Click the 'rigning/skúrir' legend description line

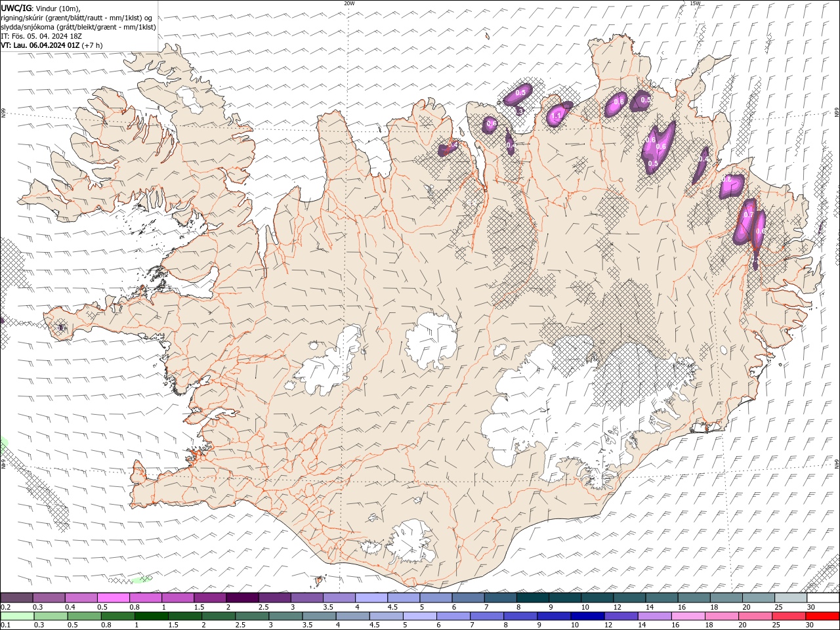[77, 18]
